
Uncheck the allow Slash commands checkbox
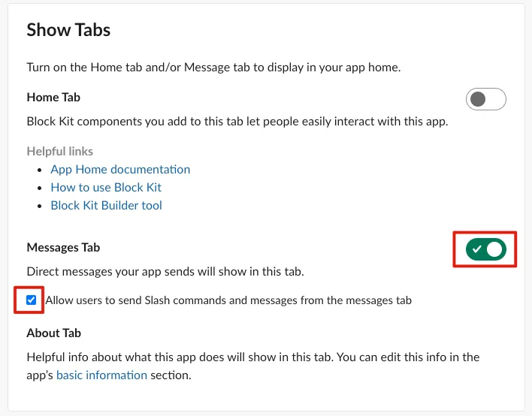coord(31,300)
